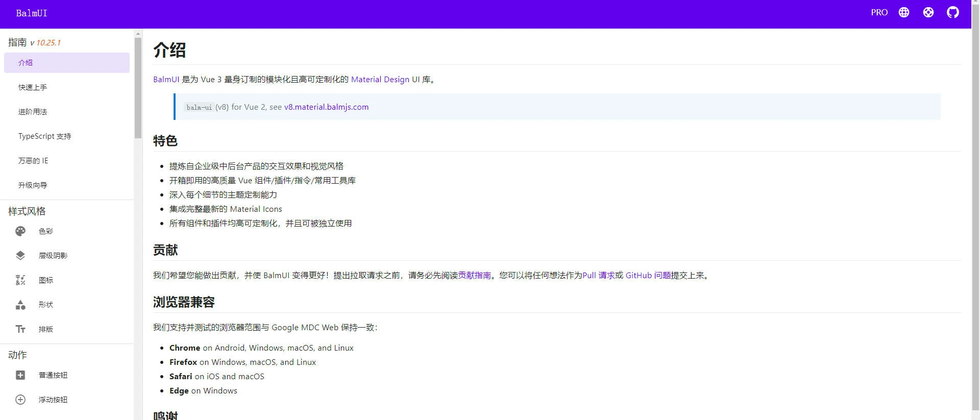Screen dimensions: 980x420
Task: Open the language globe icon in header
Action: pos(903,12)
